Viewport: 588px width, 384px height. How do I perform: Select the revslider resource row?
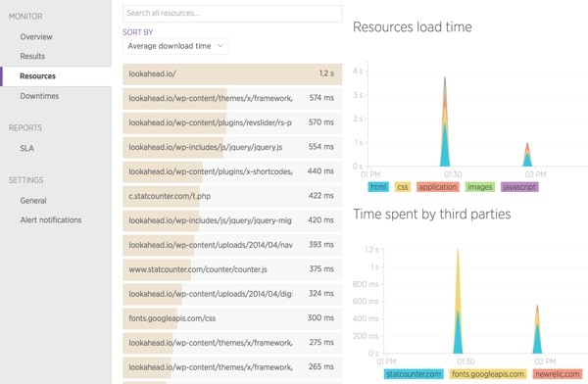click(x=232, y=122)
